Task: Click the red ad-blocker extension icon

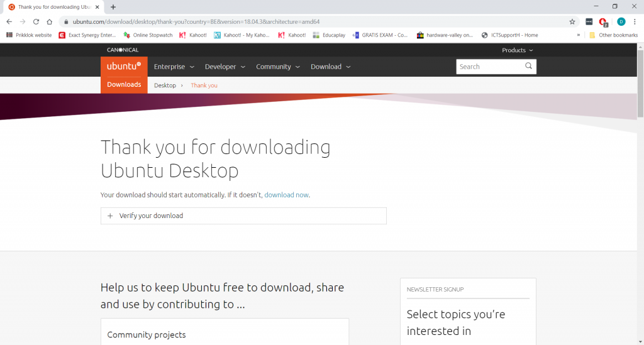Action: [x=603, y=22]
